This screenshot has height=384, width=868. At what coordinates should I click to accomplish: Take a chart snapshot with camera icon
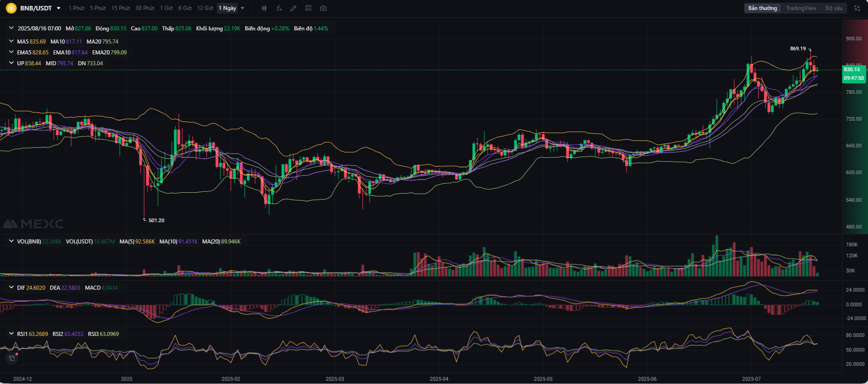point(323,8)
